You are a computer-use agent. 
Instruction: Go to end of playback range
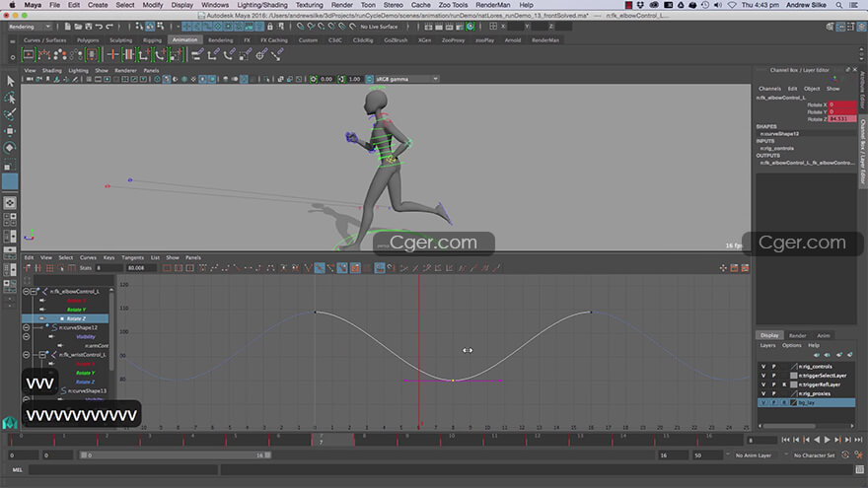(858, 440)
